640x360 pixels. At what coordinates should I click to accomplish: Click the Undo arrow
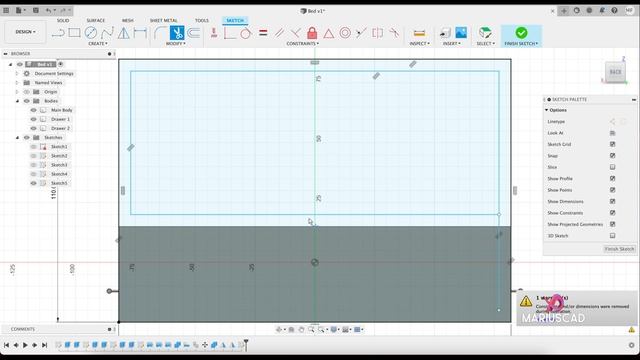(x=49, y=10)
